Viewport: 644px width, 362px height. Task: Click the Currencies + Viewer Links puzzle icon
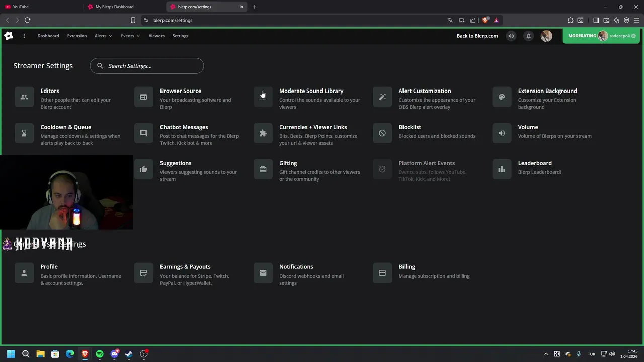263,133
